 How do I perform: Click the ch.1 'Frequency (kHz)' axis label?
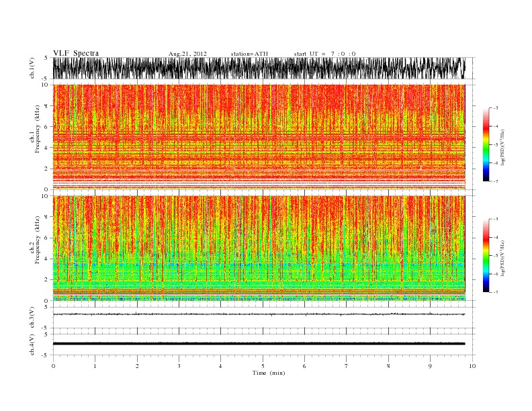tap(38, 129)
